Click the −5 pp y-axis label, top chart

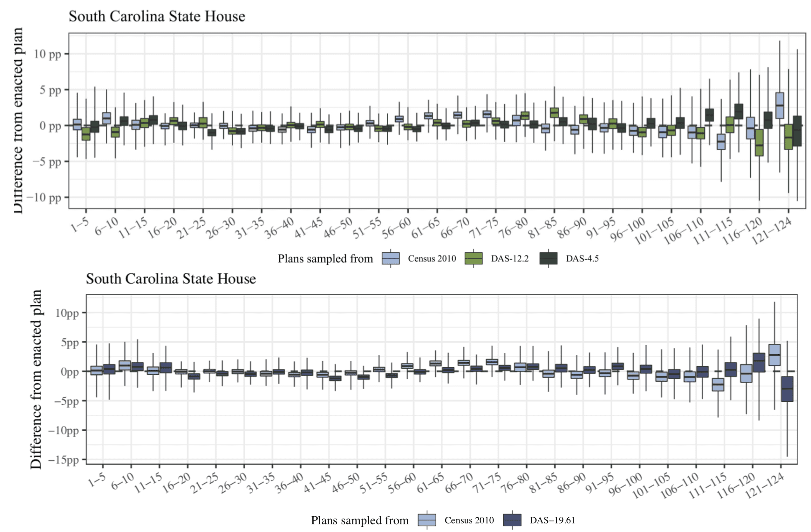[47, 161]
